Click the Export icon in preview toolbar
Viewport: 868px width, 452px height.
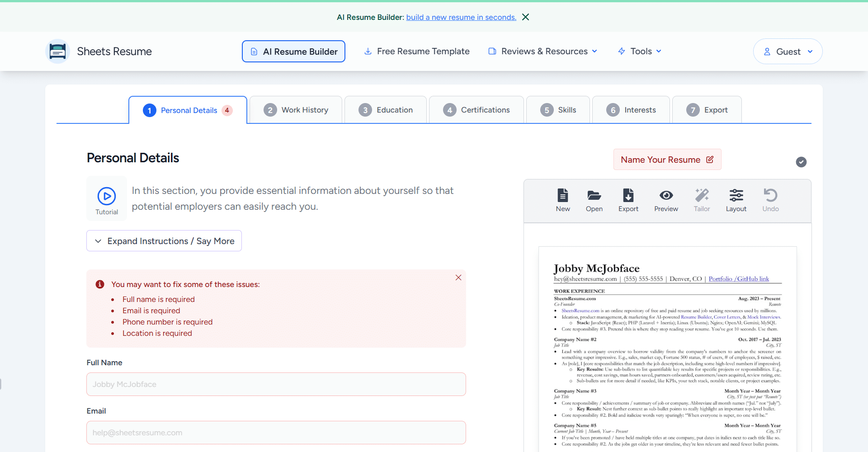pos(628,196)
